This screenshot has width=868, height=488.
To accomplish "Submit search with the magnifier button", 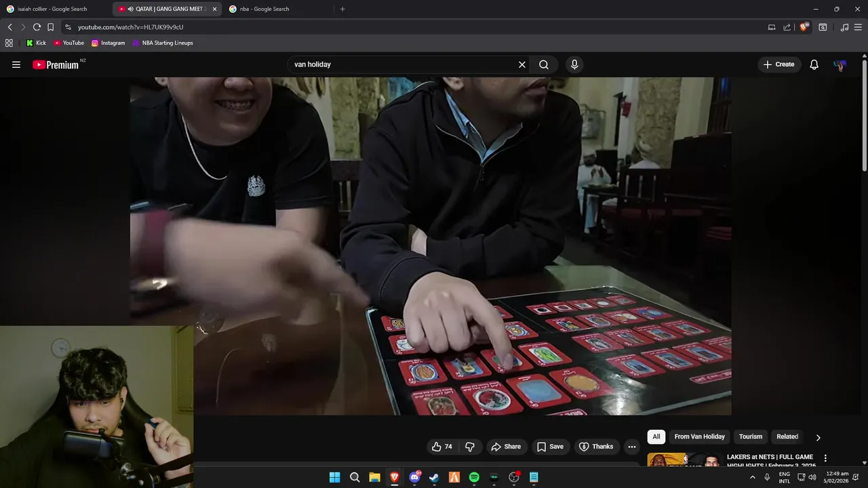I will click(544, 64).
